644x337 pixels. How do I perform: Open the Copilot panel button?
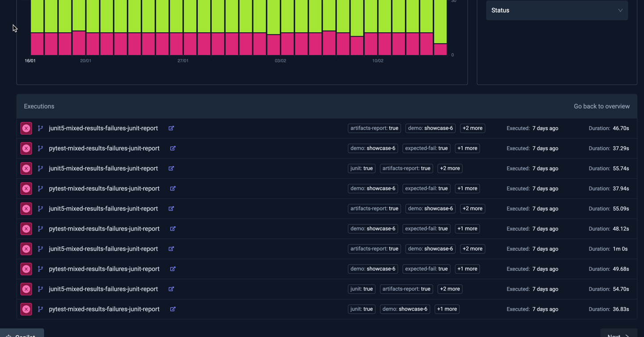22,334
